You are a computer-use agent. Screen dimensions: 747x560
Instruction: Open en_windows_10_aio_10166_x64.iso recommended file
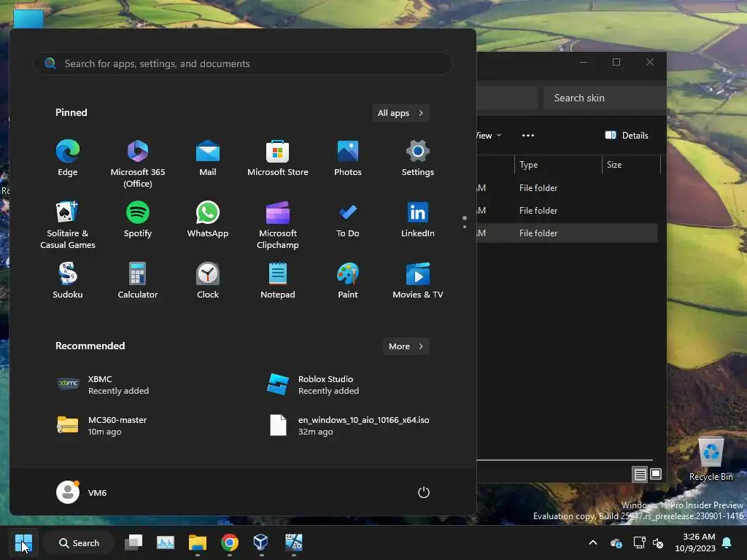click(x=348, y=425)
